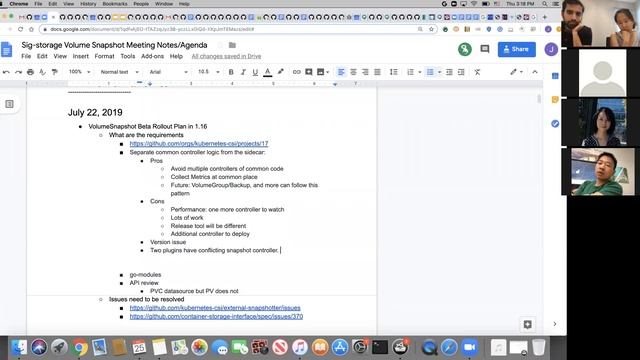Insert a link with the chain icon
This screenshot has width=640, height=360.
pos(297,72)
